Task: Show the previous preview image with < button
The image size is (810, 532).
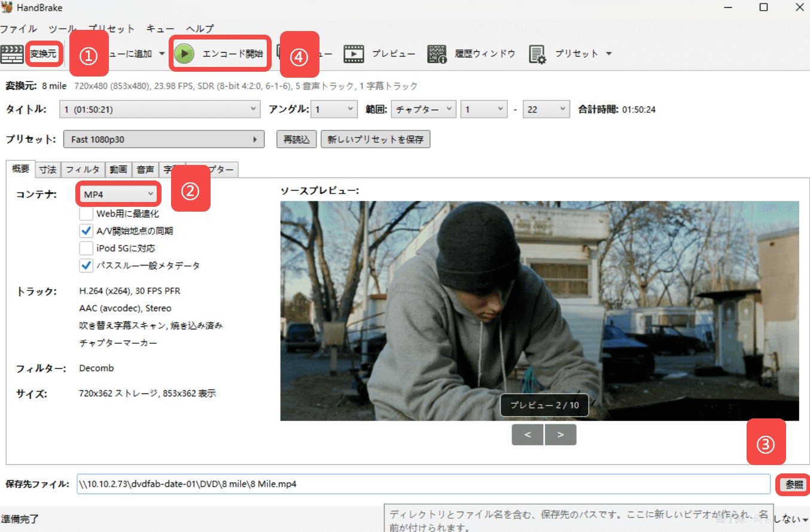Action: tap(528, 435)
